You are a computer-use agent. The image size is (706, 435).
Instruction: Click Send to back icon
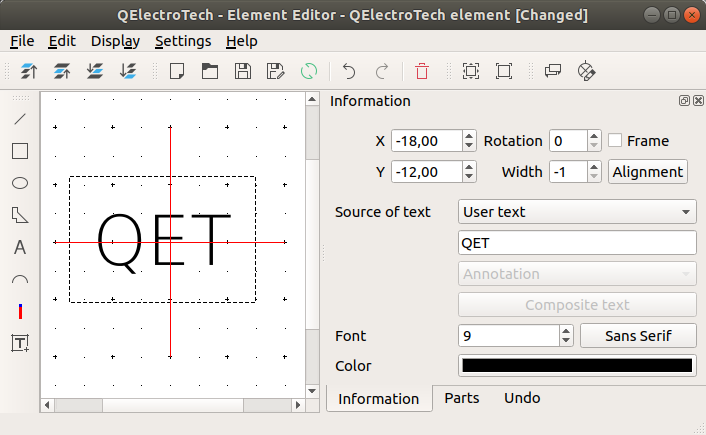click(128, 71)
